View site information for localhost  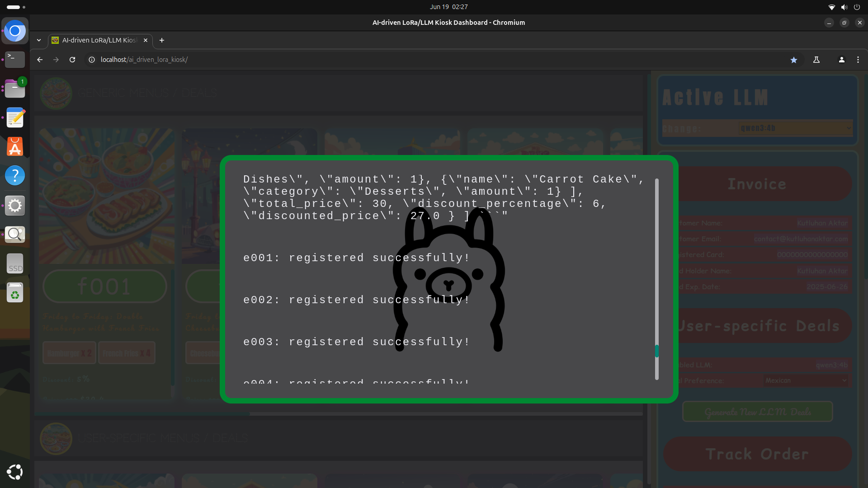point(92,60)
